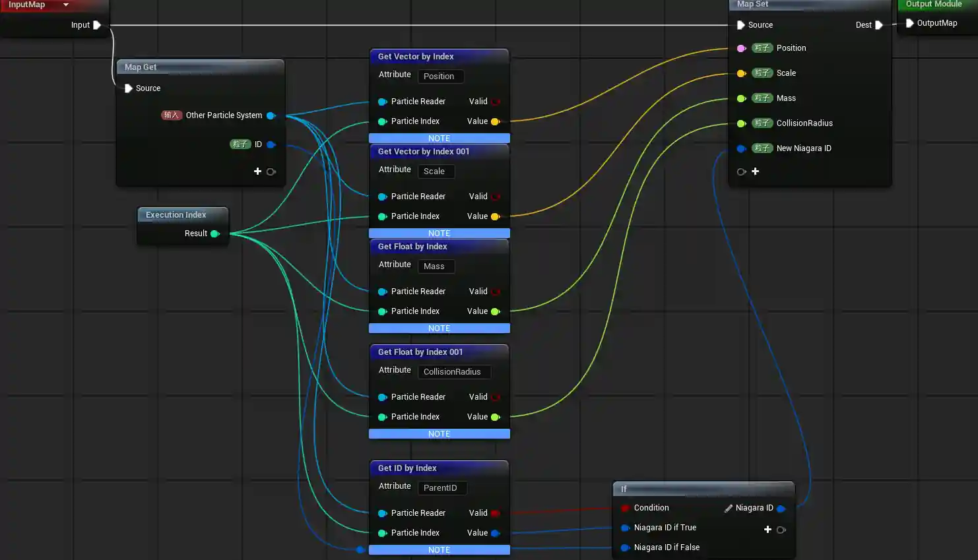The width and height of the screenshot is (978, 560).
Task: Open the Position attribute field in Get Vector by Index
Action: [440, 77]
